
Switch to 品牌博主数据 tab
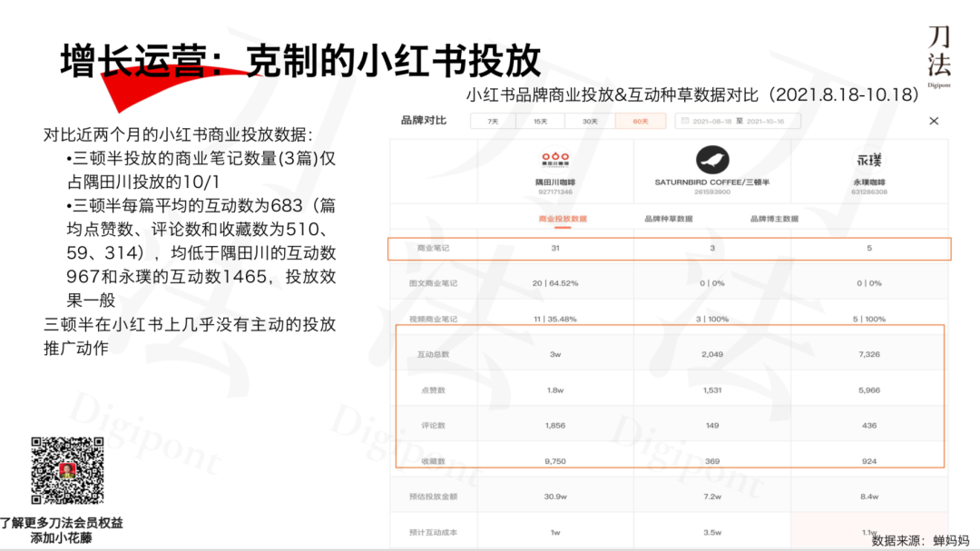[774, 219]
